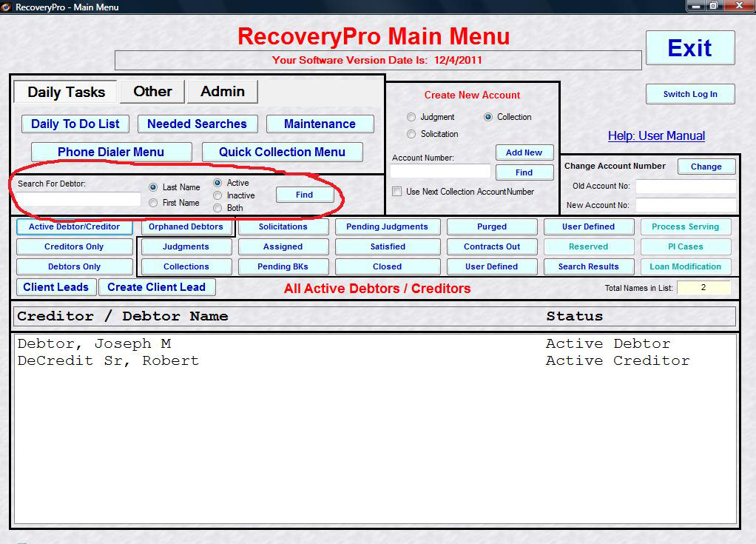Click the Creditor / Debtor Name column header
Screen dimensions: 756x544
coord(123,316)
